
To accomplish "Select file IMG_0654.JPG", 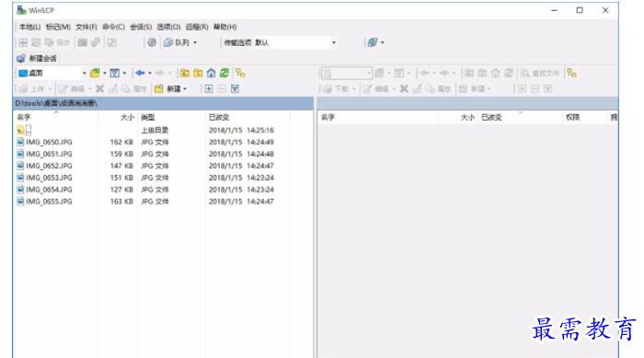I will click(x=44, y=190).
